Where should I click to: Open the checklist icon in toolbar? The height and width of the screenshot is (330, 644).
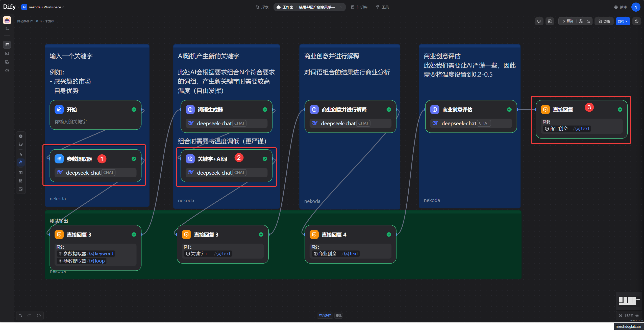[x=588, y=21]
